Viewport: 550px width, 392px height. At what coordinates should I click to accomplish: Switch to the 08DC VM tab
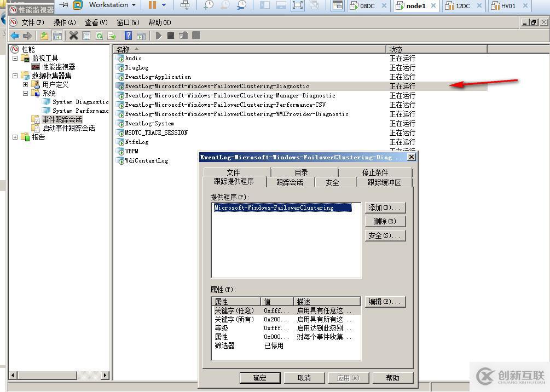pyautogui.click(x=367, y=5)
